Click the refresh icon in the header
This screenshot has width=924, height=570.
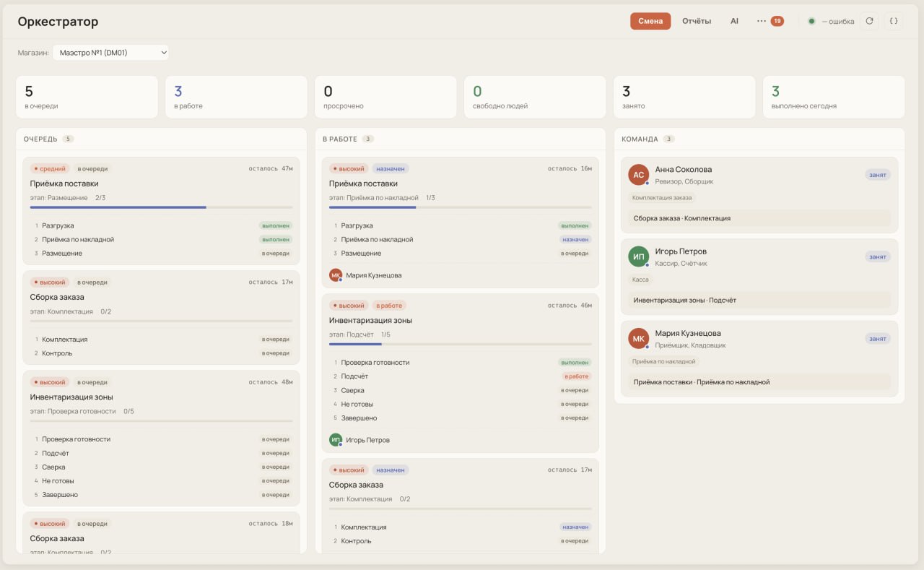pyautogui.click(x=869, y=21)
